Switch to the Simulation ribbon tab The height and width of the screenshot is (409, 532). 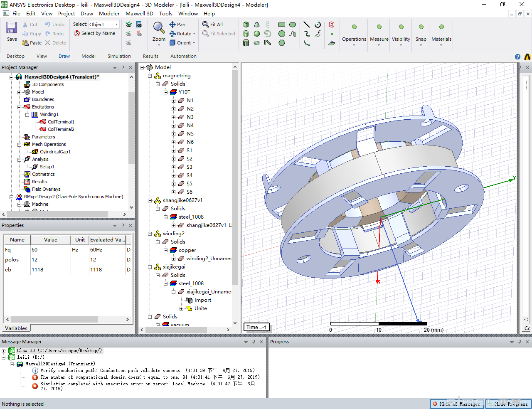[x=119, y=56]
